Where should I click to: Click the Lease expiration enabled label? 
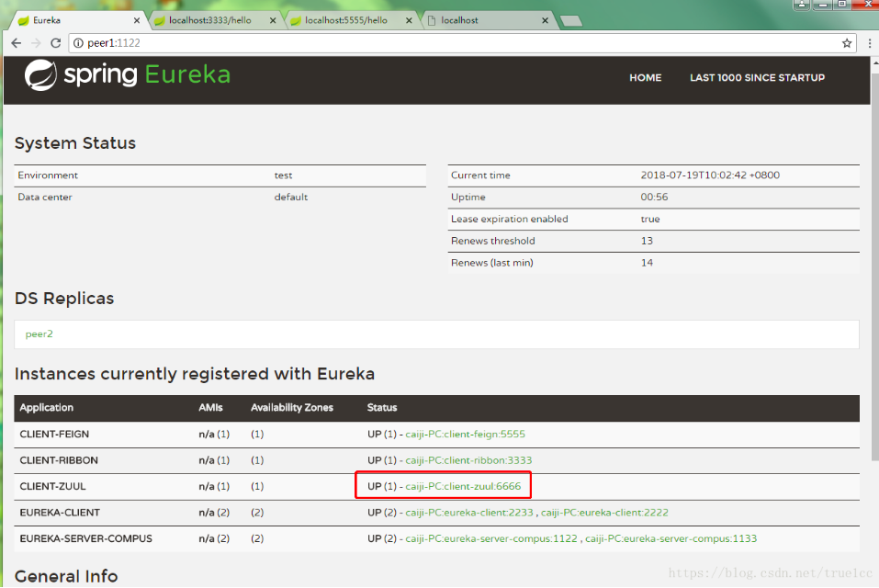coord(509,219)
